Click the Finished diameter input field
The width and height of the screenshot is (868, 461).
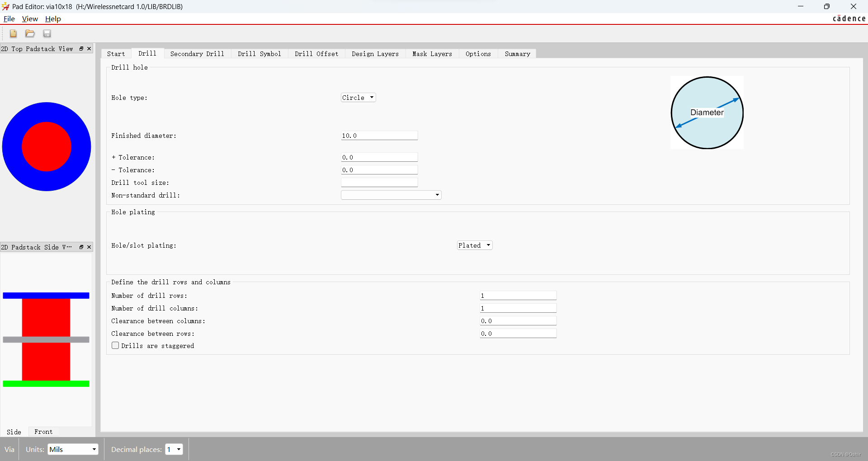(x=379, y=136)
